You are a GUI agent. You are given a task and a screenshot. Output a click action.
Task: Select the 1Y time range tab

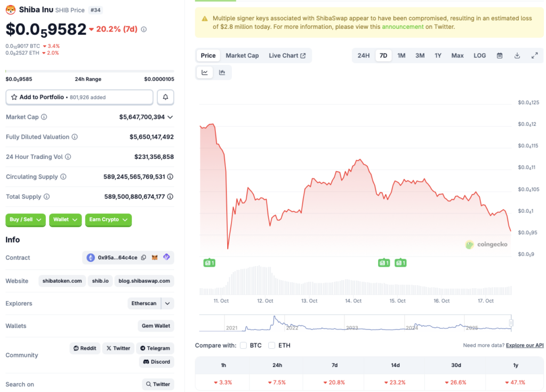[438, 55]
